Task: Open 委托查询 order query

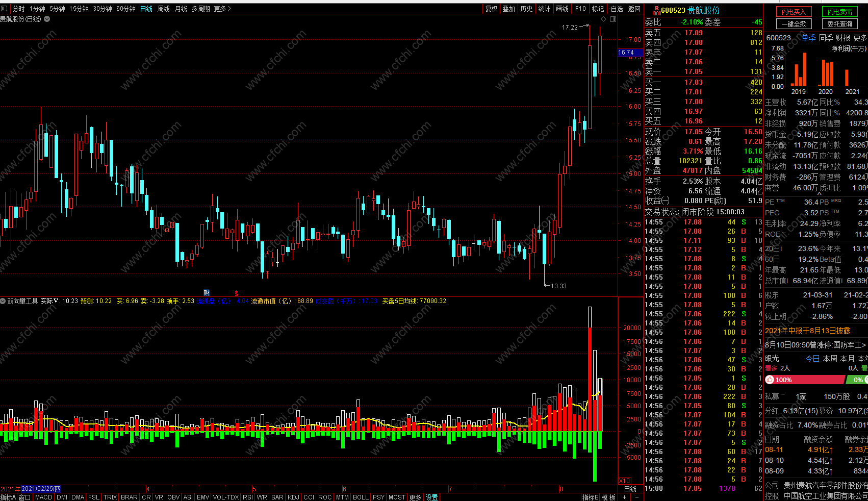Action: [839, 24]
